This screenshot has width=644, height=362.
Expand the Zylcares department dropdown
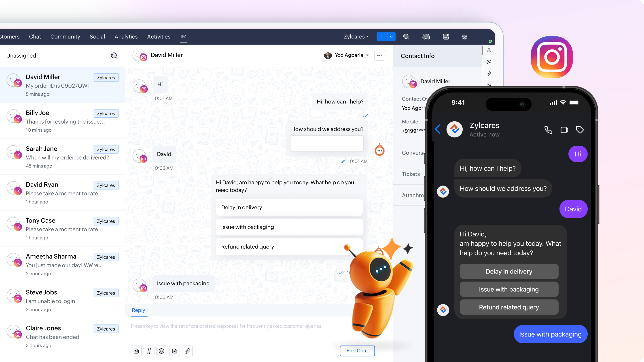point(356,37)
